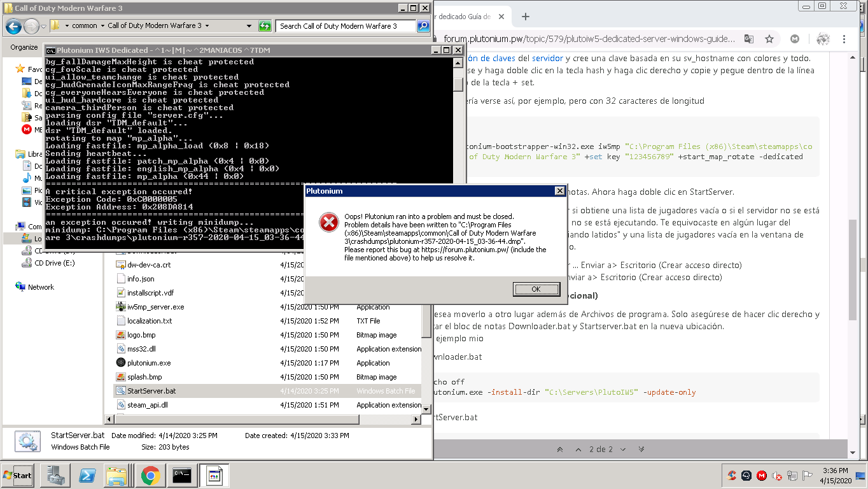Click the MEGA extension icon in Chrome

pos(794,39)
